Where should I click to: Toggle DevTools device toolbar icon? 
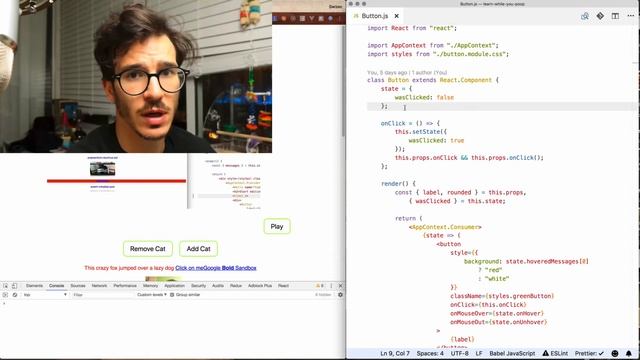click(14, 286)
